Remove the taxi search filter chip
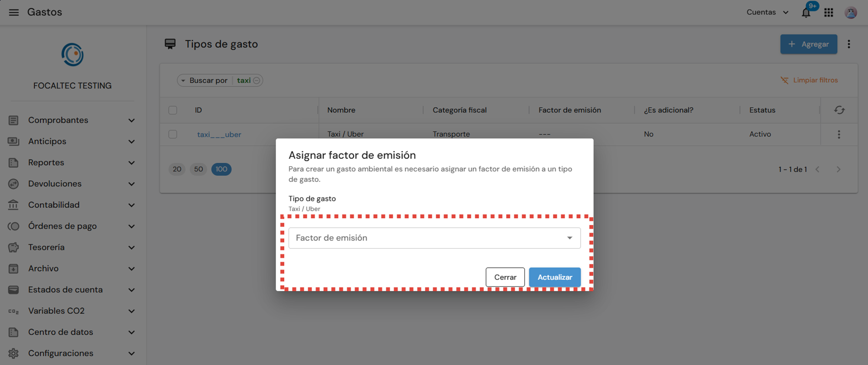The image size is (868, 365). coord(256,81)
